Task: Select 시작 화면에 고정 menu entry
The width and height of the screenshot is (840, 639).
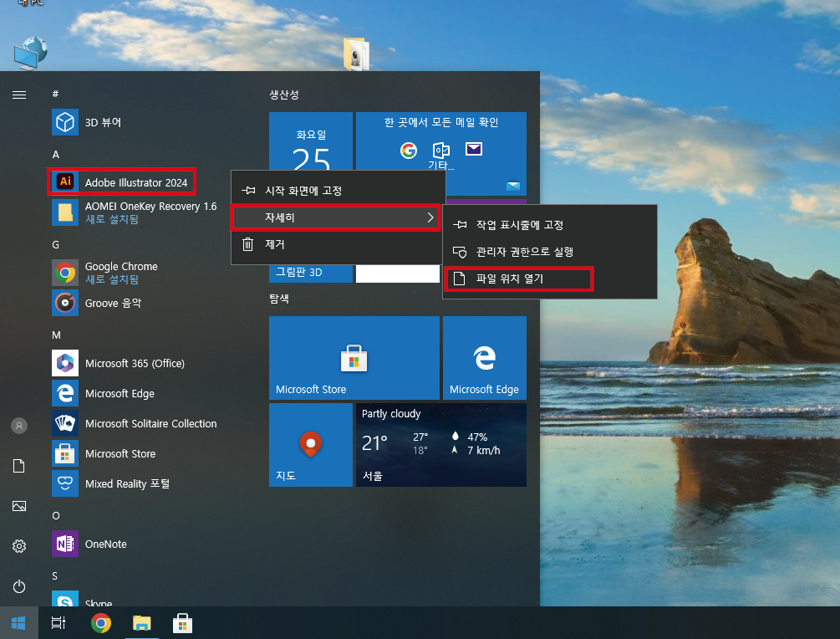Action: [338, 191]
